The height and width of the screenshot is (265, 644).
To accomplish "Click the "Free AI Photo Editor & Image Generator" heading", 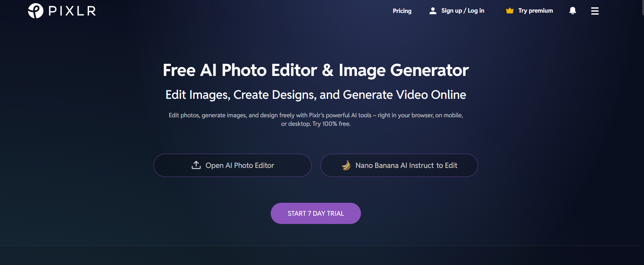I will pos(316,70).
